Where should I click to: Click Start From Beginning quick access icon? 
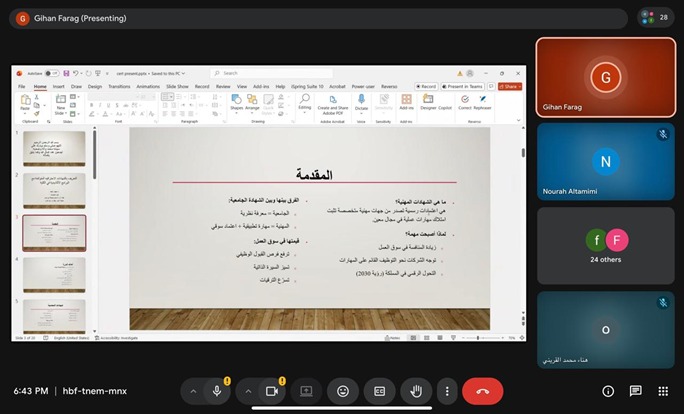tap(98, 73)
